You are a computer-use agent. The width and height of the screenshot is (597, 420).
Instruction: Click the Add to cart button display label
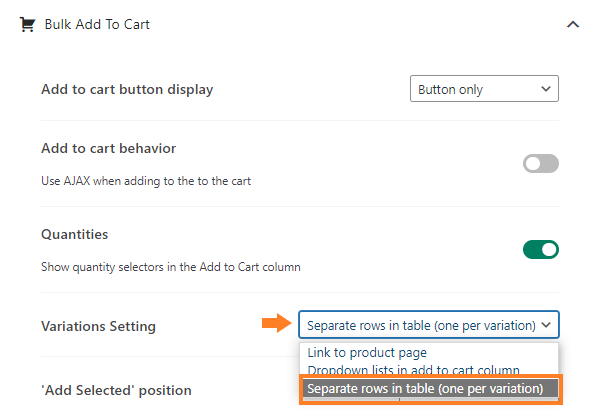coord(127,89)
